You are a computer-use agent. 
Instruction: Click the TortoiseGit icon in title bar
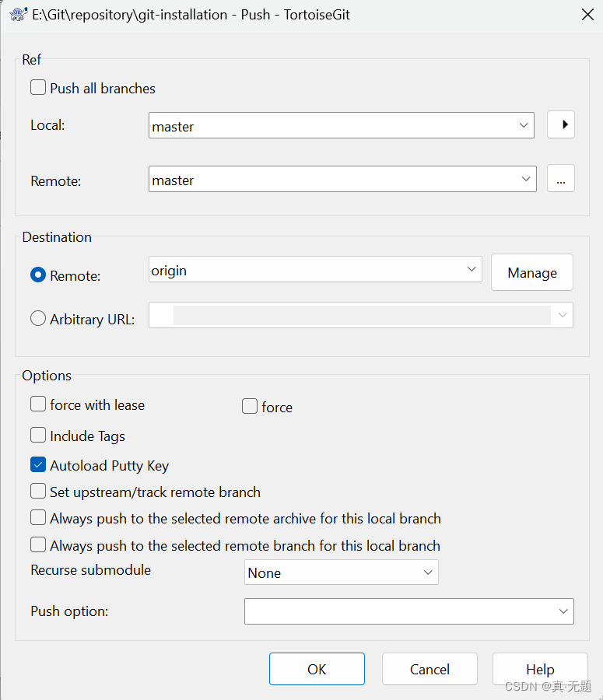[x=17, y=14]
